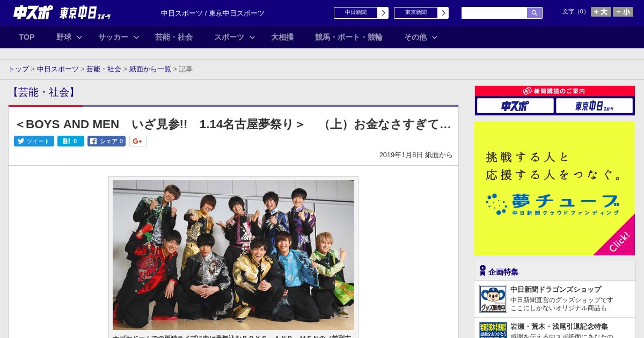Expand the サッカー dropdown chevron
This screenshot has width=644, height=338.
136,37
